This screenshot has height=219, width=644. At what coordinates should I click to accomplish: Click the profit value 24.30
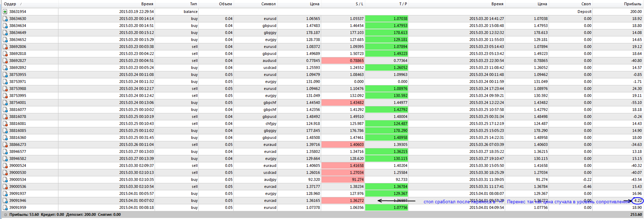(637, 89)
